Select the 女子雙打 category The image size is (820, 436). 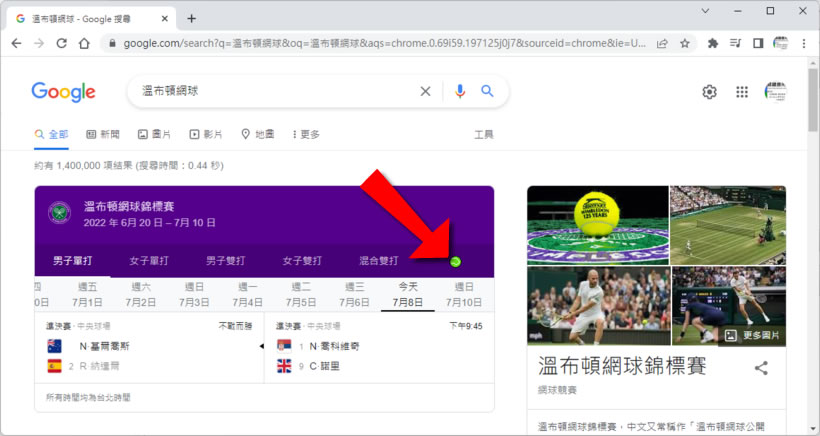point(302,260)
